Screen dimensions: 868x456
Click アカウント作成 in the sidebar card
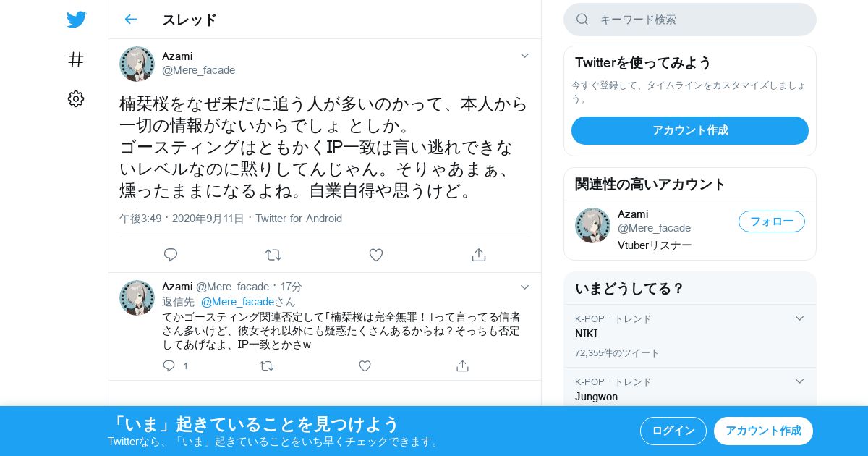click(x=690, y=130)
